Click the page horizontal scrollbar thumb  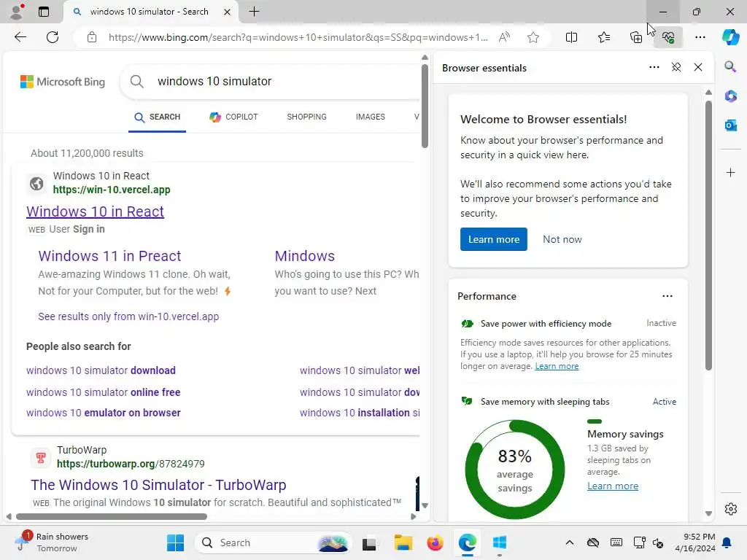(112, 517)
